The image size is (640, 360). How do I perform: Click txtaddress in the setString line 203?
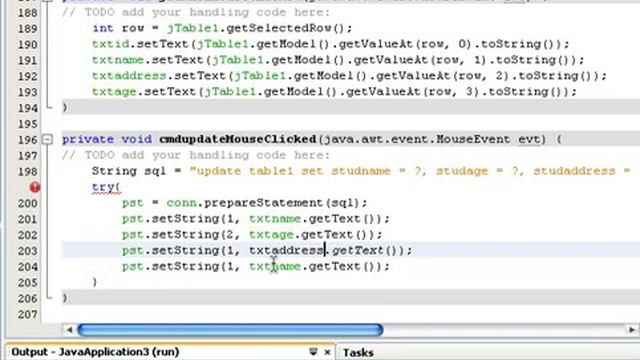[x=287, y=251]
